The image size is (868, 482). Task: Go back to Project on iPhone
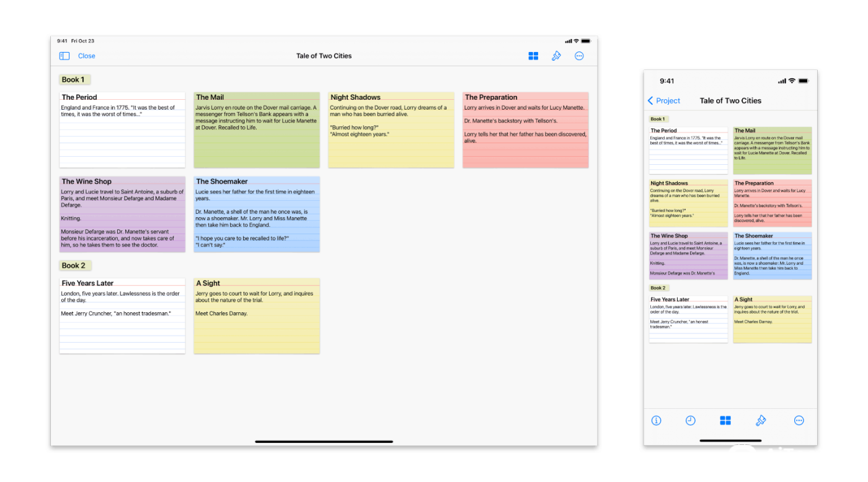pos(664,100)
